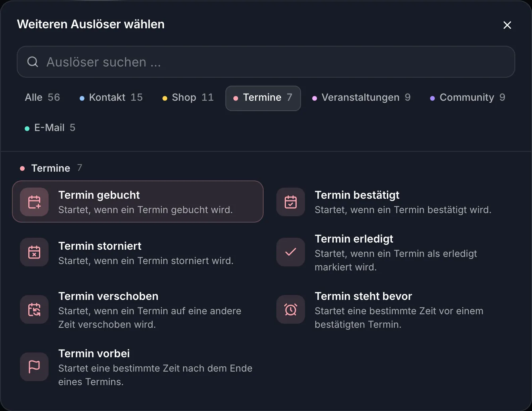Click text 'Startet, wenn ein Termin bestätigt wird.'
The height and width of the screenshot is (411, 532).
[x=403, y=210]
